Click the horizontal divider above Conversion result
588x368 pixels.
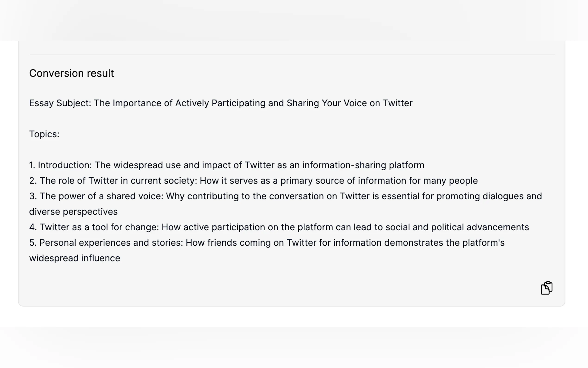point(291,55)
